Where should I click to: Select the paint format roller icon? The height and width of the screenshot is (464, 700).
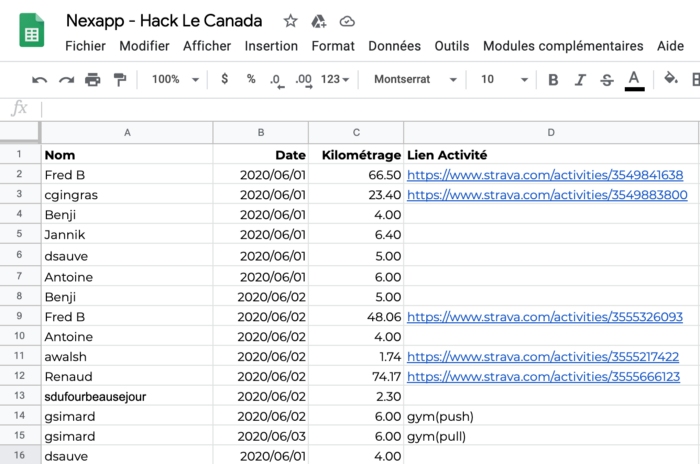(x=120, y=79)
